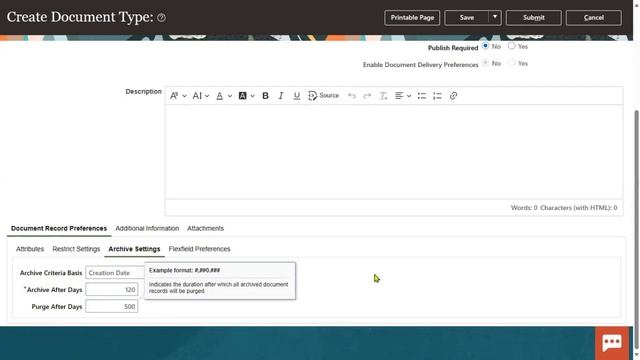Choose the font background color tool
This screenshot has height=360, width=640.
(242, 96)
